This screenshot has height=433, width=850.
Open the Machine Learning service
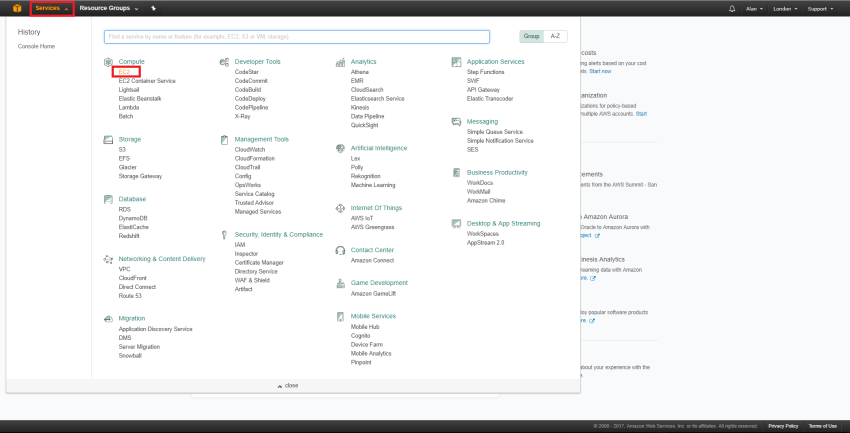(x=373, y=185)
